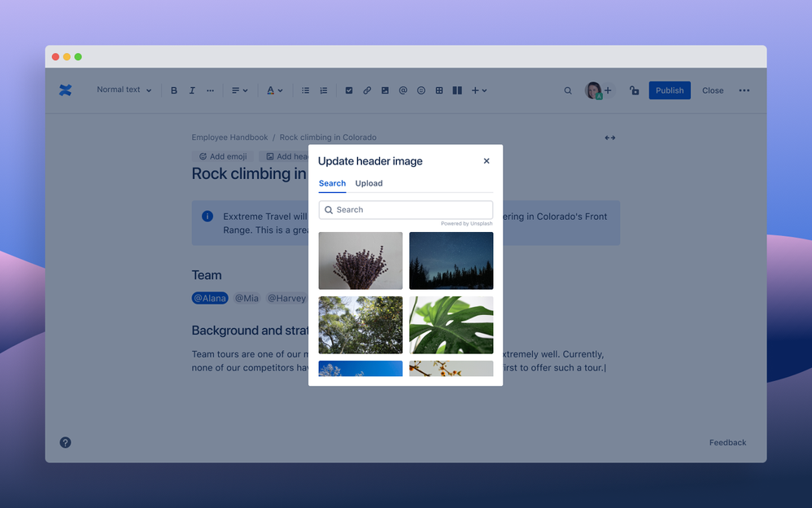Image resolution: width=812 pixels, height=508 pixels.
Task: Open the Normal text style dropdown
Action: tap(124, 90)
